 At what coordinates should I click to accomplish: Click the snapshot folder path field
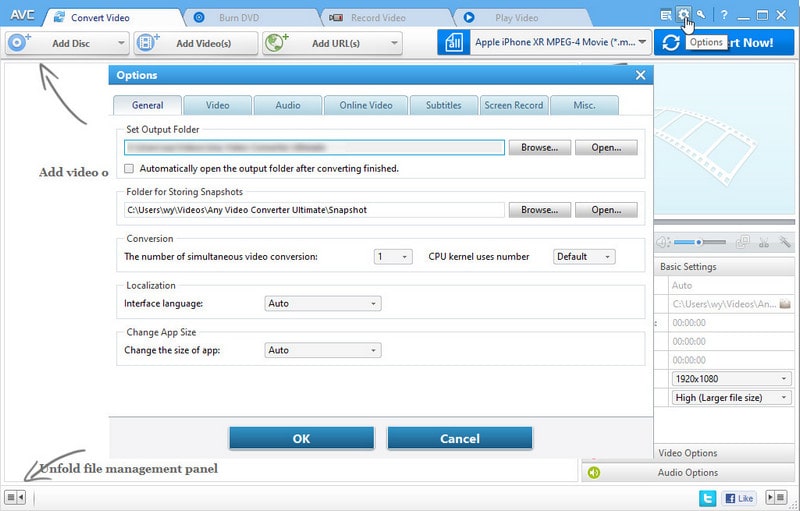tap(314, 210)
